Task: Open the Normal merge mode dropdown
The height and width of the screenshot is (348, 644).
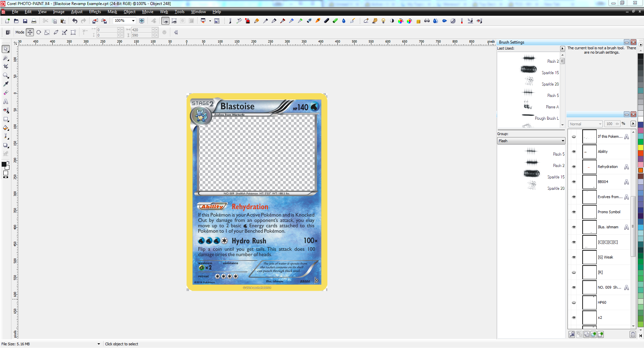Action: point(585,124)
